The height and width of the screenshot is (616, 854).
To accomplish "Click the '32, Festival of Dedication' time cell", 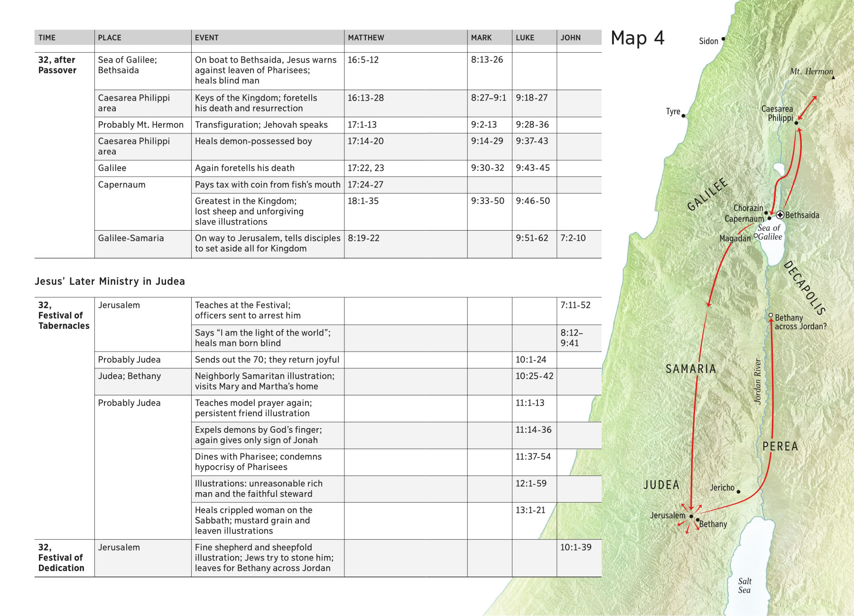I will [x=61, y=558].
